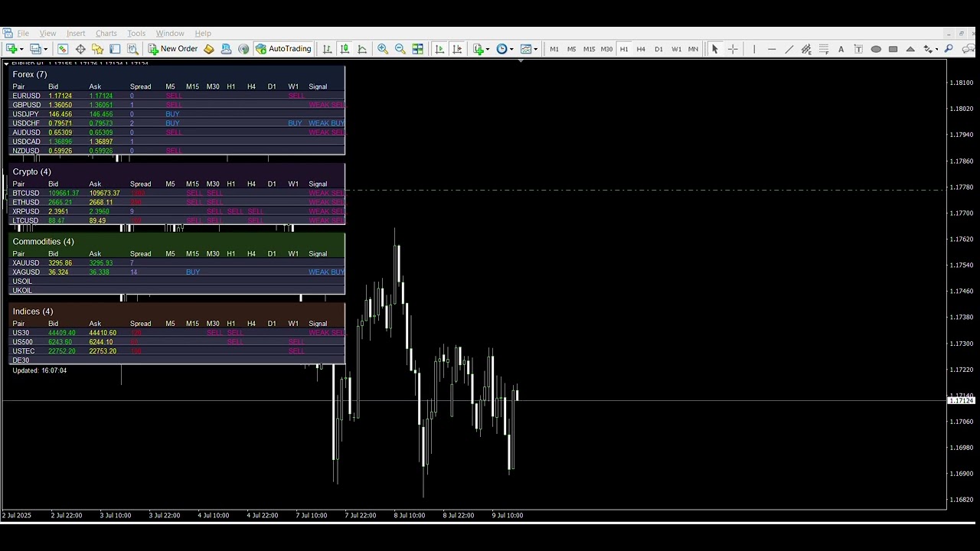The image size is (980, 551).
Task: Select the arrow cursor tool
Action: click(715, 49)
